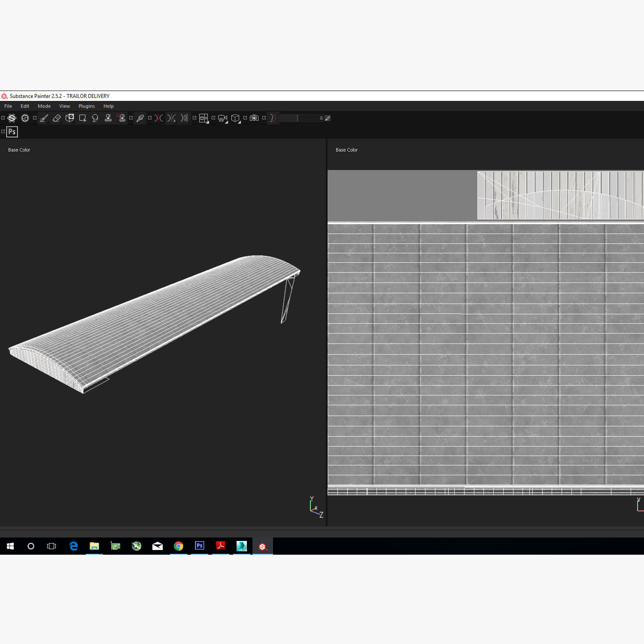This screenshot has width=644, height=644.
Task: Select the Clone stamp tool
Action: coord(108,118)
